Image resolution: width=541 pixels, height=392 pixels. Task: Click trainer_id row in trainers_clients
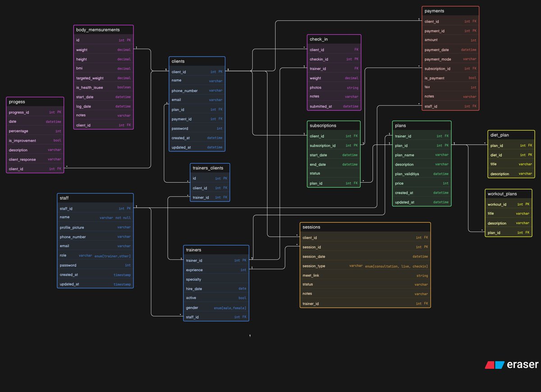pos(210,197)
